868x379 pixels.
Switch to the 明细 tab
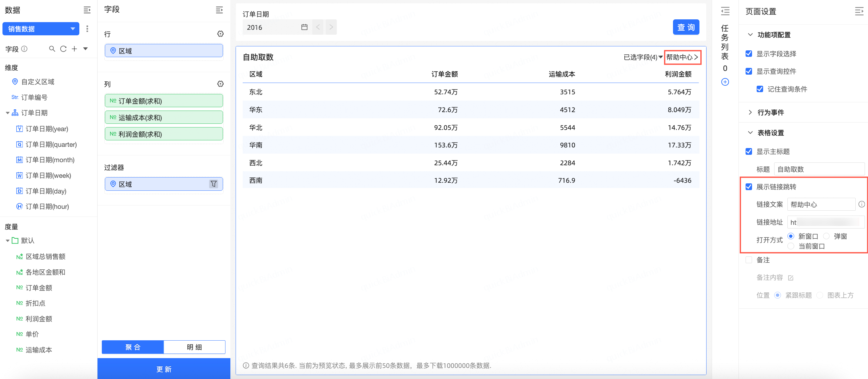pyautogui.click(x=194, y=347)
